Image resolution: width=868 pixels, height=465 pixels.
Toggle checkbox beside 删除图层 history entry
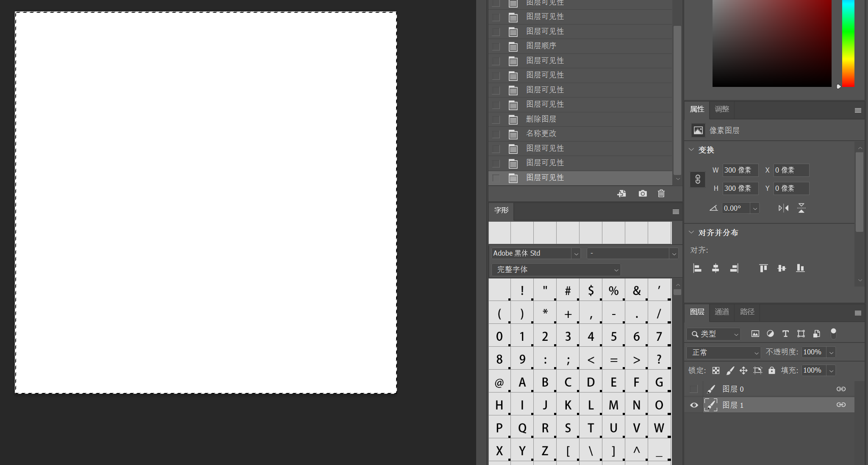[x=496, y=120]
